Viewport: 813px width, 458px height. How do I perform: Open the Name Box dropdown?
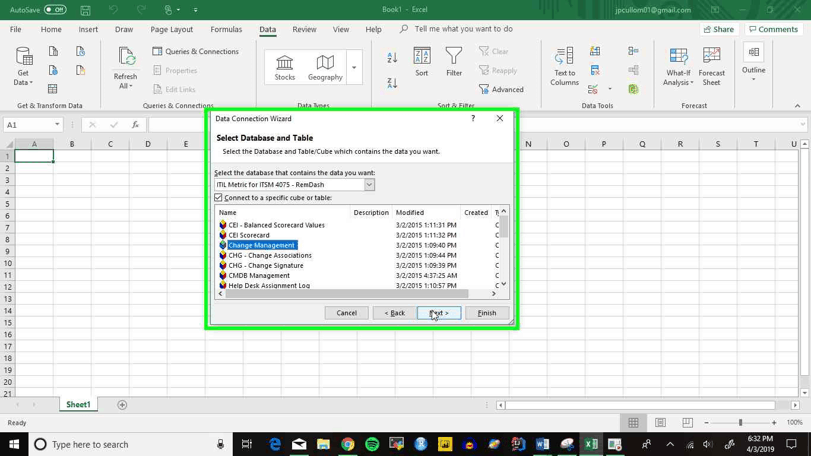pos(57,124)
